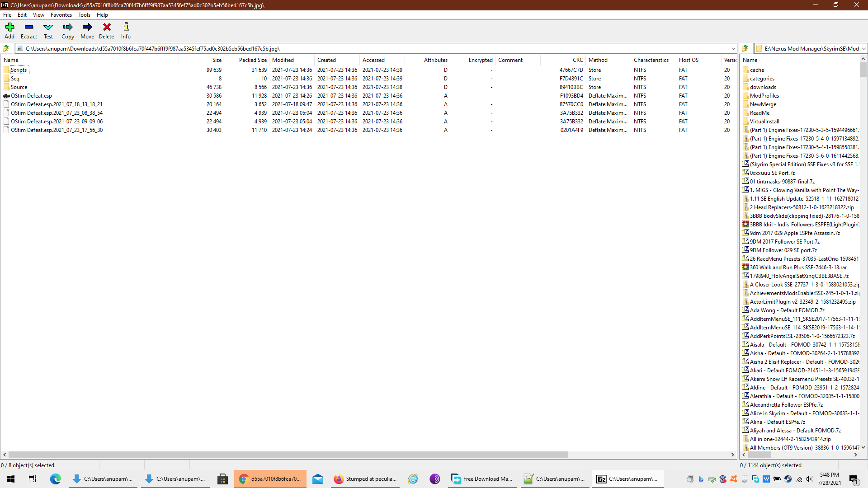Screen dimensions: 868x488
Task: Sort by the Size column header
Action: click(201, 60)
